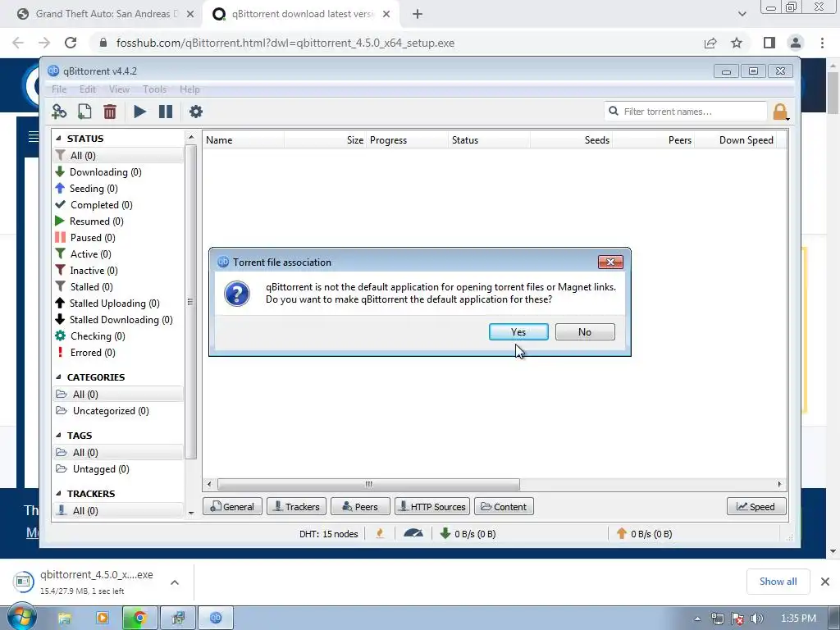The image size is (840, 630).
Task: Sort by Name column header
Action: pyautogui.click(x=244, y=139)
